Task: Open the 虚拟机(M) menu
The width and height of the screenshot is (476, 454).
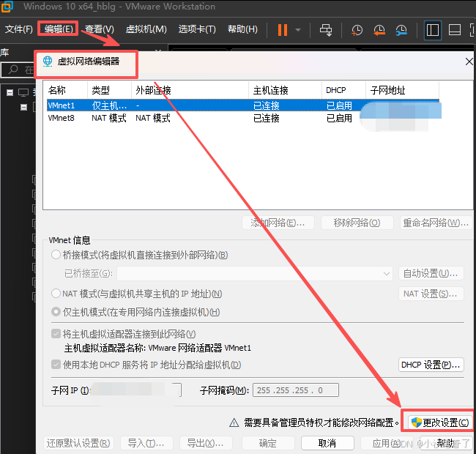Action: 146,29
